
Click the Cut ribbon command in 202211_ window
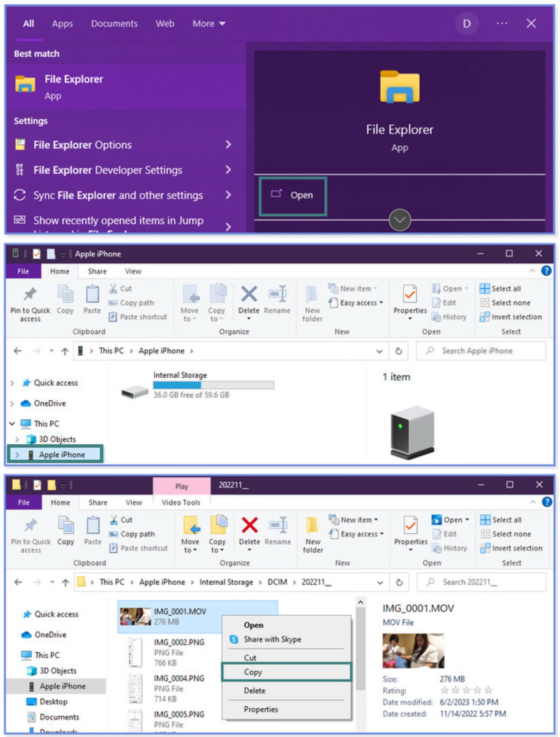click(x=121, y=520)
